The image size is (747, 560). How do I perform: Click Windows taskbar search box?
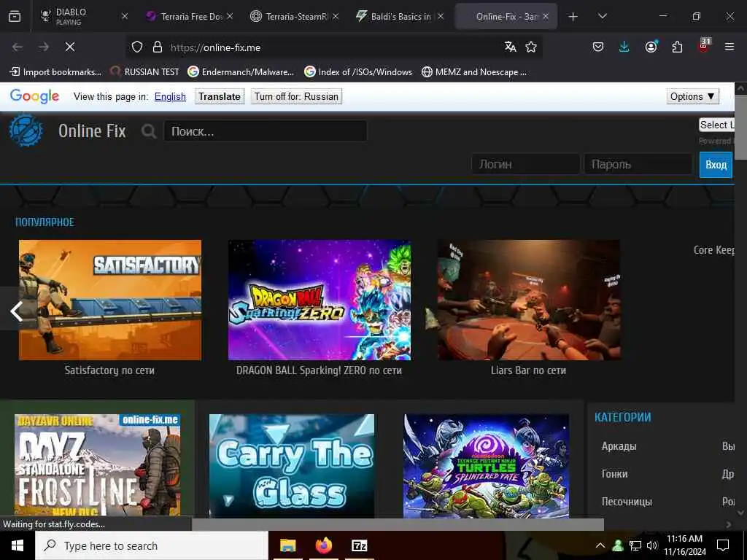tap(152, 545)
